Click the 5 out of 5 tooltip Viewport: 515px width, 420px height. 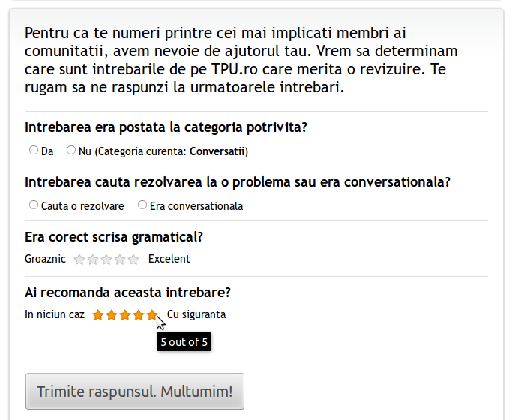coord(184,342)
